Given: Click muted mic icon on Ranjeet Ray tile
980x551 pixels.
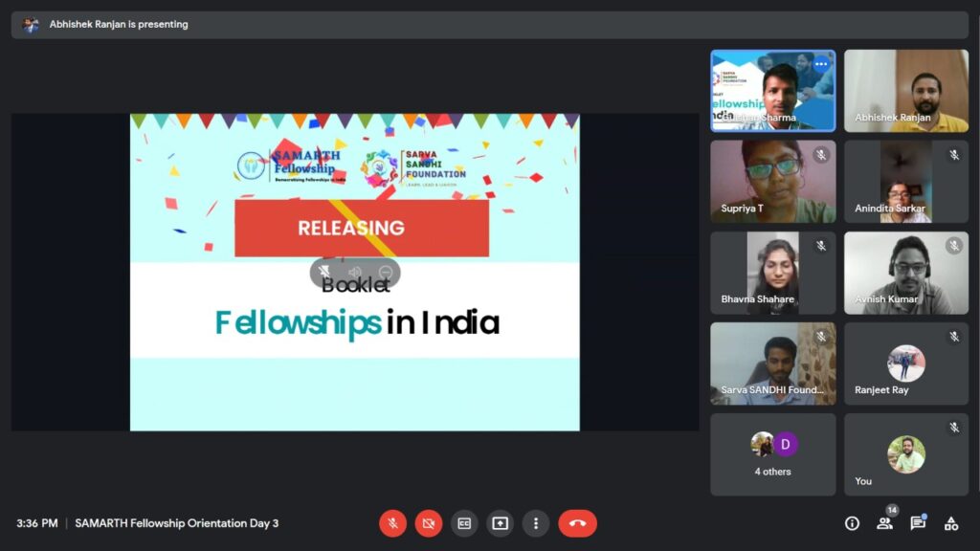Looking at the screenshot, I should pos(954,337).
